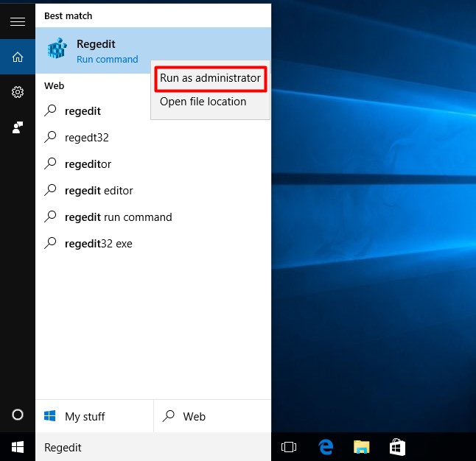This screenshot has width=476, height=461.
Task: Choose Run as administrator
Action: [210, 78]
